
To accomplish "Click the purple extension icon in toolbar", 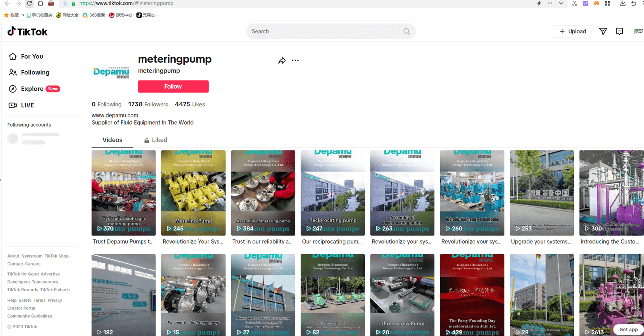I will pyautogui.click(x=585, y=3).
